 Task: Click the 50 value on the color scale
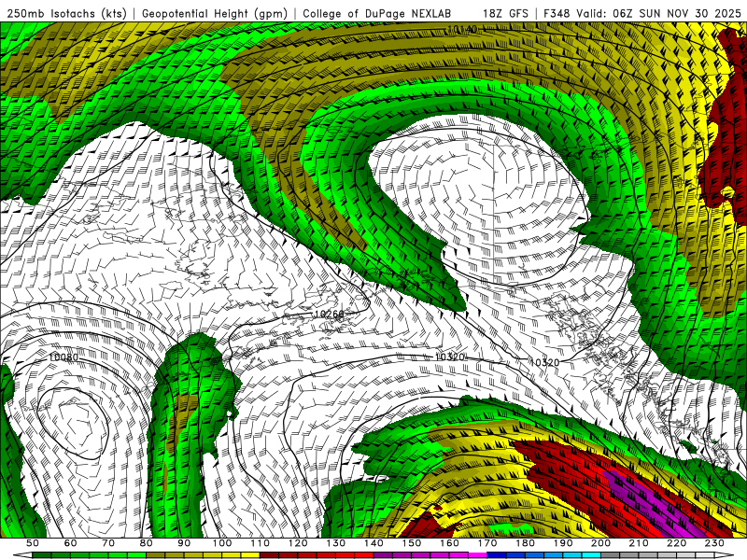coord(33,543)
